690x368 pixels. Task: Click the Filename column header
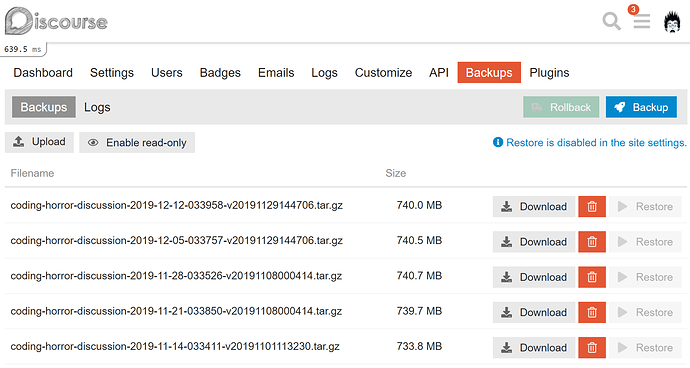pyautogui.click(x=32, y=173)
